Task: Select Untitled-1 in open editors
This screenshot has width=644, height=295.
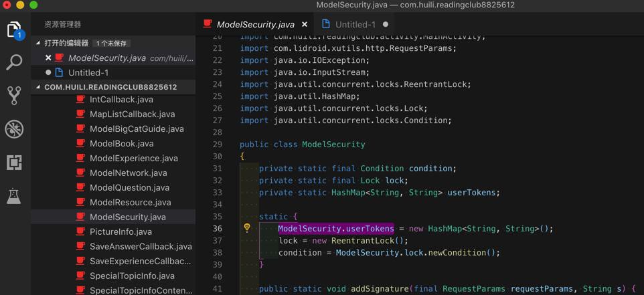Action: (x=113, y=73)
